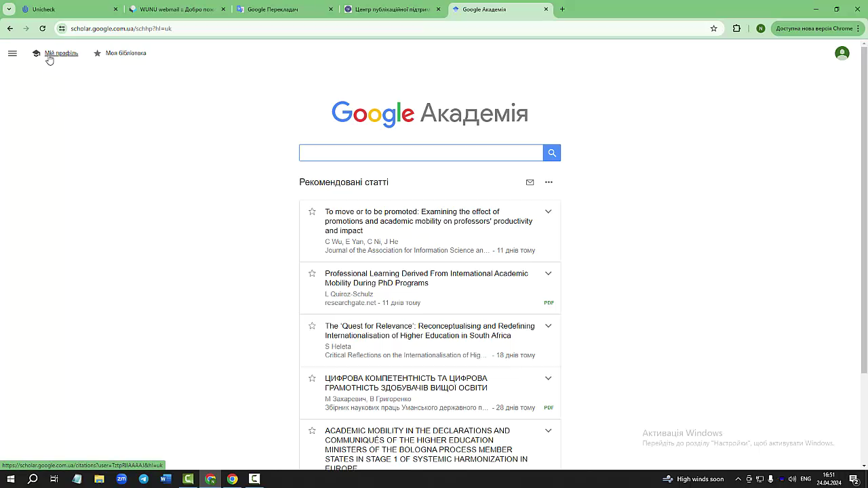Viewport: 868px width, 488px height.
Task: Open the 'High winds soon' weather widget
Action: [x=693, y=479]
